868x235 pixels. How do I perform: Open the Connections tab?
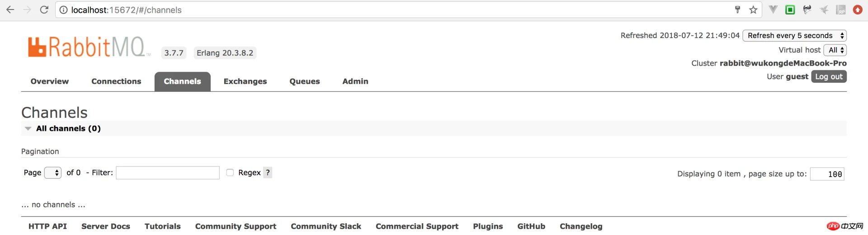(x=116, y=82)
